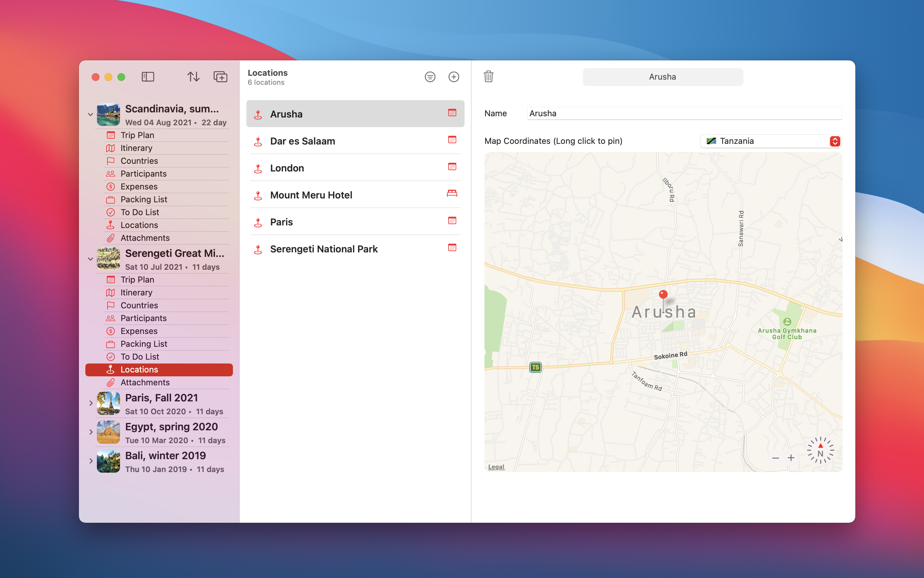Open Trip Plan under Scandinavia trip
The width and height of the screenshot is (924, 578).
159,135
